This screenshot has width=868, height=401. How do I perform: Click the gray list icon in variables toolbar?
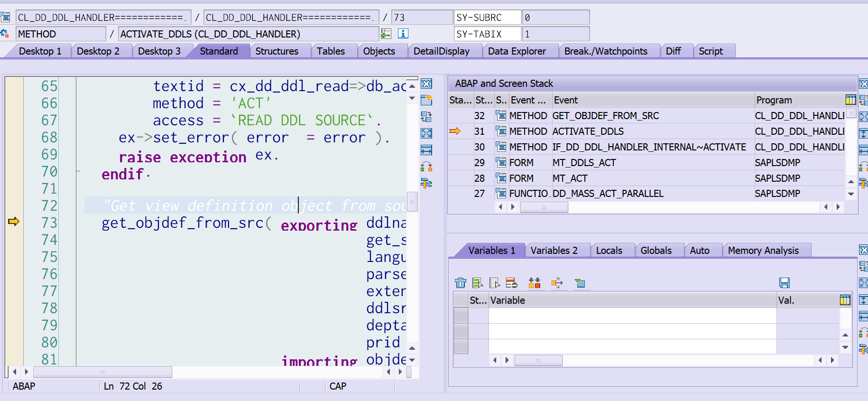[x=495, y=283]
